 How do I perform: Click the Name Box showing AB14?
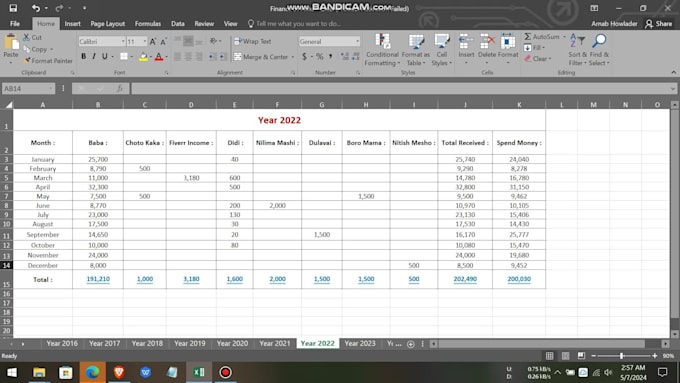click(25, 88)
